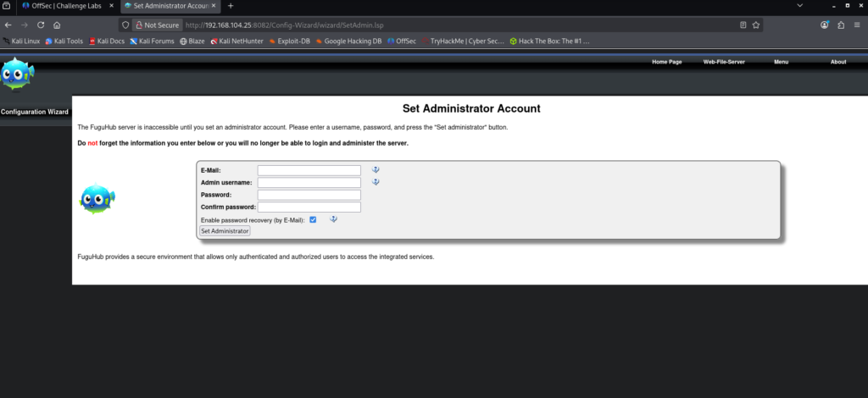Viewport: 868px width, 398px height.
Task: Open the Firefox application menu (hamburger)
Action: [857, 25]
